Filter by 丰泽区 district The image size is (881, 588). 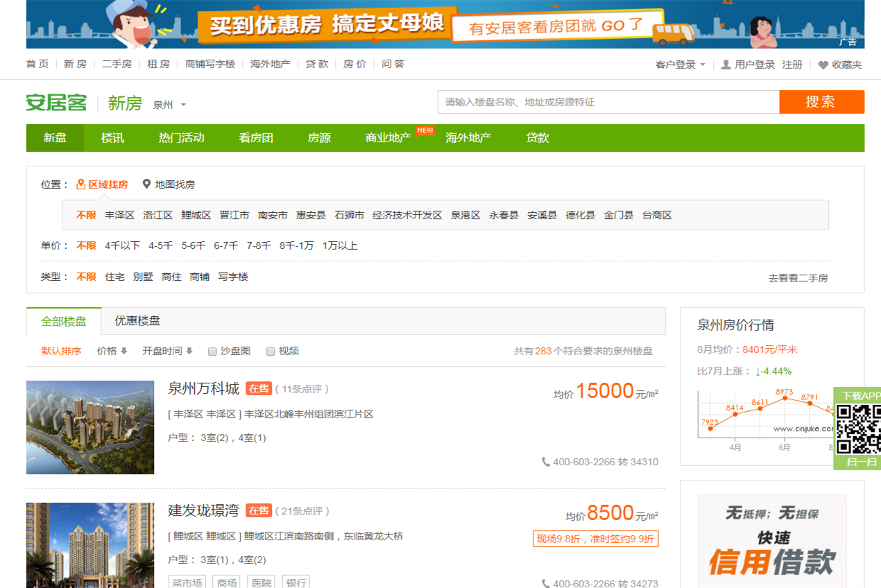119,215
